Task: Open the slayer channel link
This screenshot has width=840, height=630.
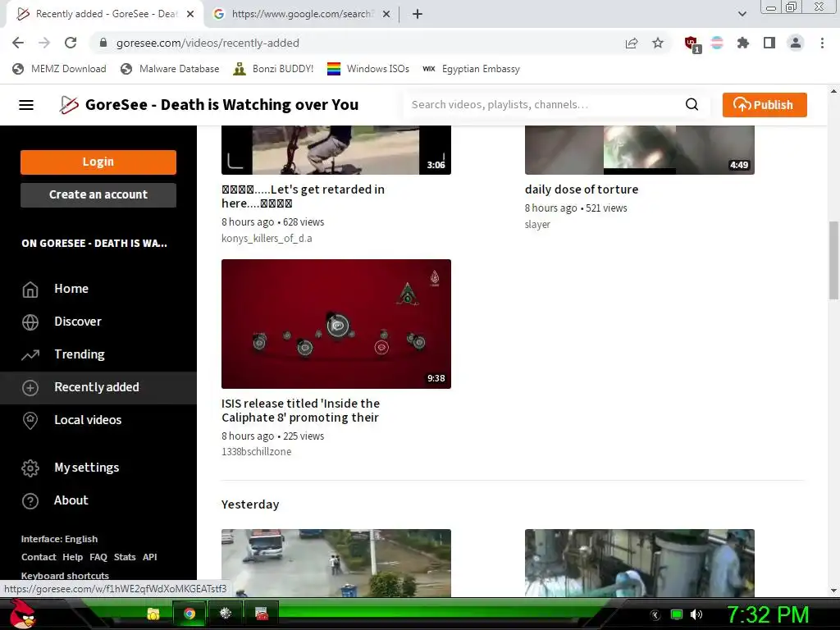Action: [537, 225]
